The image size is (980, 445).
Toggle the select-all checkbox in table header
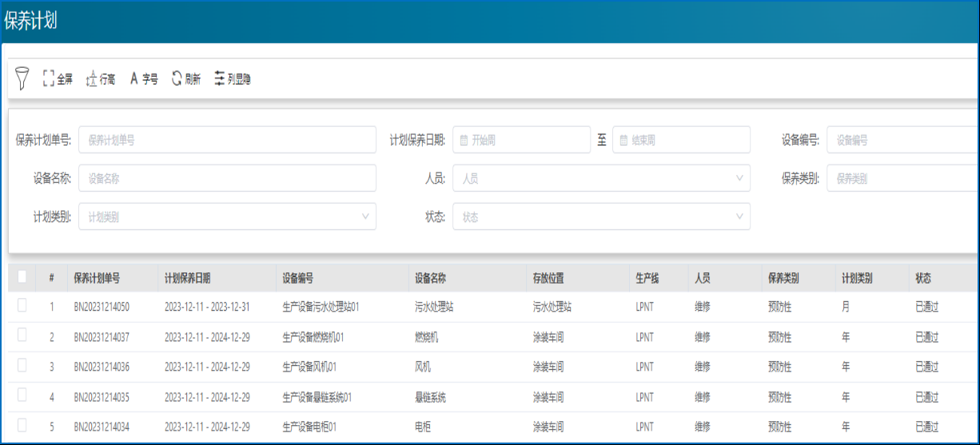22,276
